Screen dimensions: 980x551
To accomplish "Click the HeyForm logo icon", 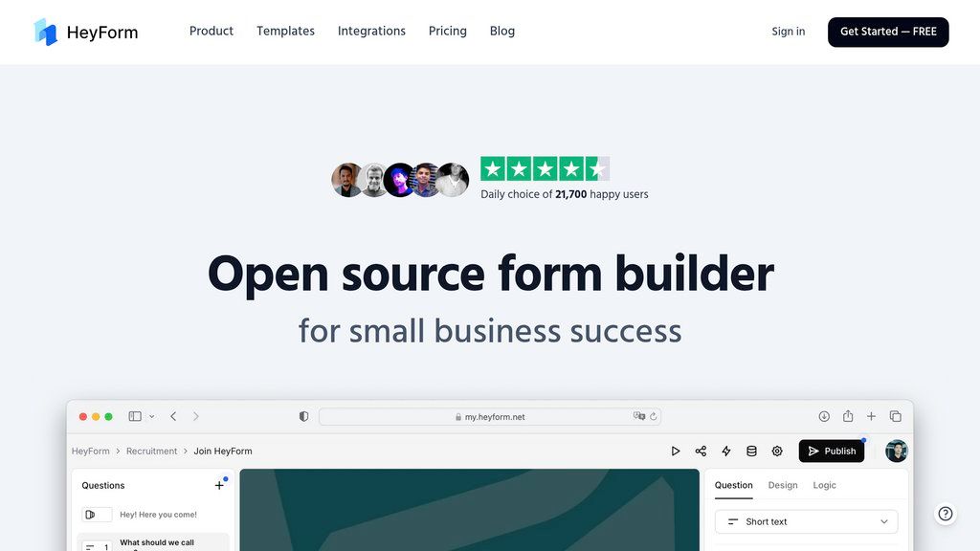I will (46, 32).
